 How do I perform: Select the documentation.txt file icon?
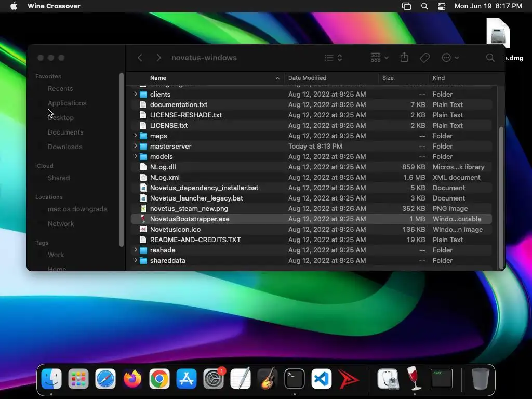[143, 104]
